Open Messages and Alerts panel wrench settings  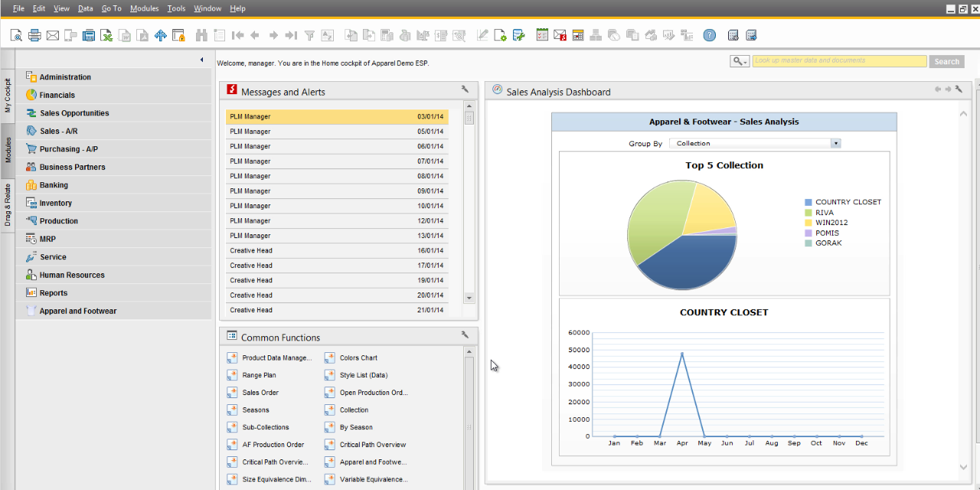(x=465, y=90)
